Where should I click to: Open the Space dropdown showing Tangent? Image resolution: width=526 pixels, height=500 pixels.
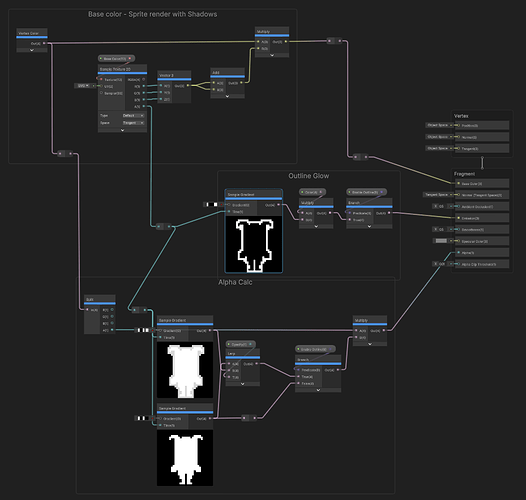click(x=133, y=123)
